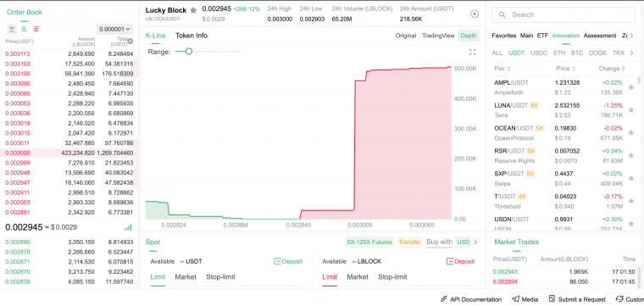Switch to Favorites market tab
Image resolution: width=644 pixels, height=306 pixels.
coord(504,36)
